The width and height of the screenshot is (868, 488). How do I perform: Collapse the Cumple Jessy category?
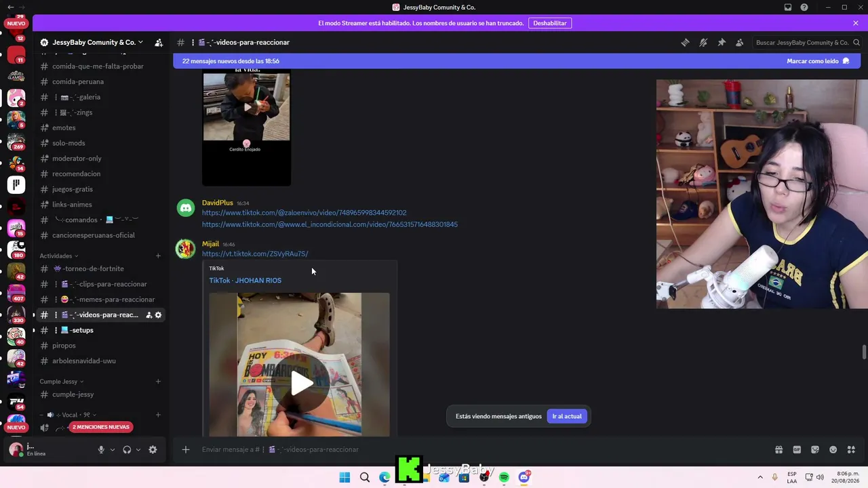(62, 382)
